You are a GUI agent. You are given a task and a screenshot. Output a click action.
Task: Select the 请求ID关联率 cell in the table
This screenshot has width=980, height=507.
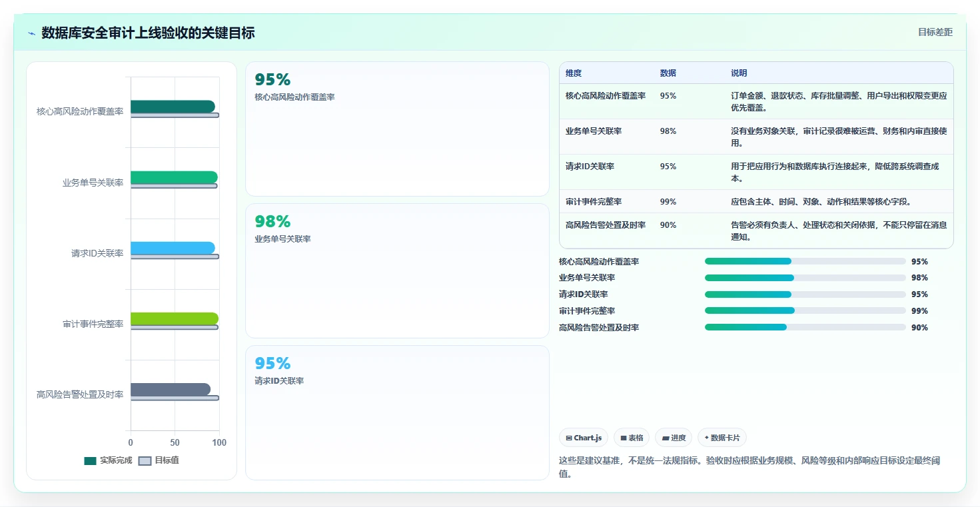(x=590, y=167)
